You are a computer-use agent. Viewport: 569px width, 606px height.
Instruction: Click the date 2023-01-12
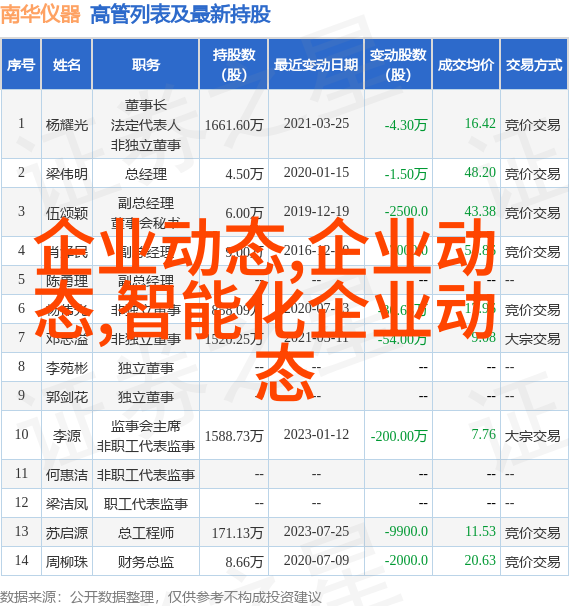click(316, 434)
